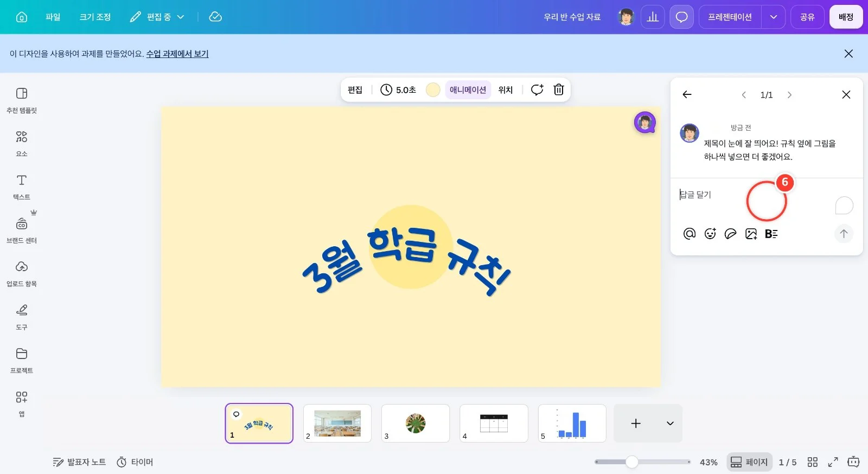
Task: Open the comment pin on the slide
Action: (645, 123)
